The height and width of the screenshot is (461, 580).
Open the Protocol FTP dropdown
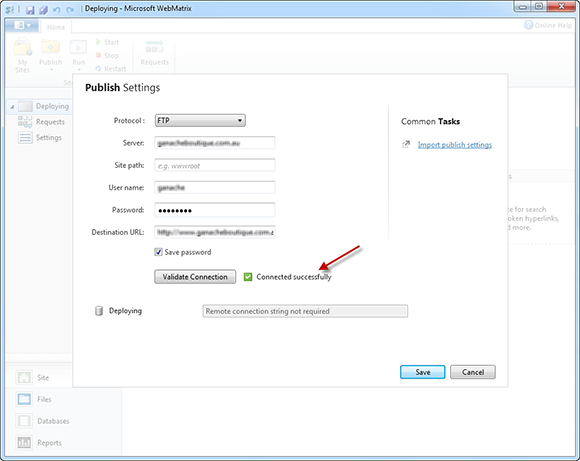point(200,121)
